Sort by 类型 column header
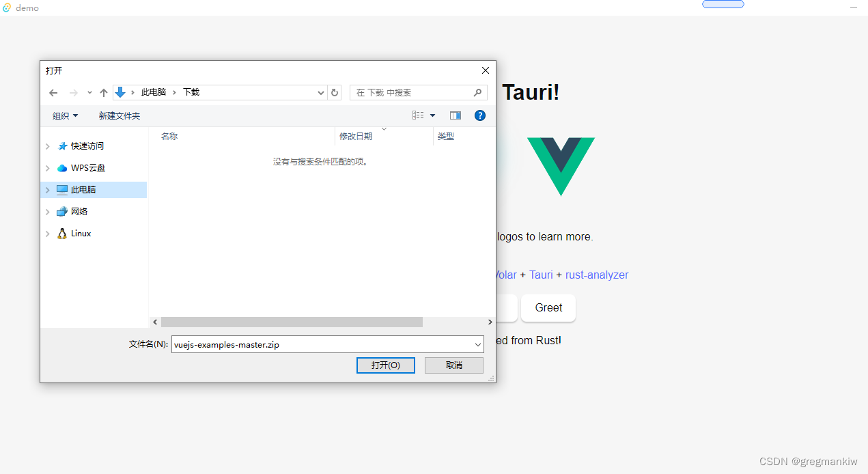 (x=446, y=137)
